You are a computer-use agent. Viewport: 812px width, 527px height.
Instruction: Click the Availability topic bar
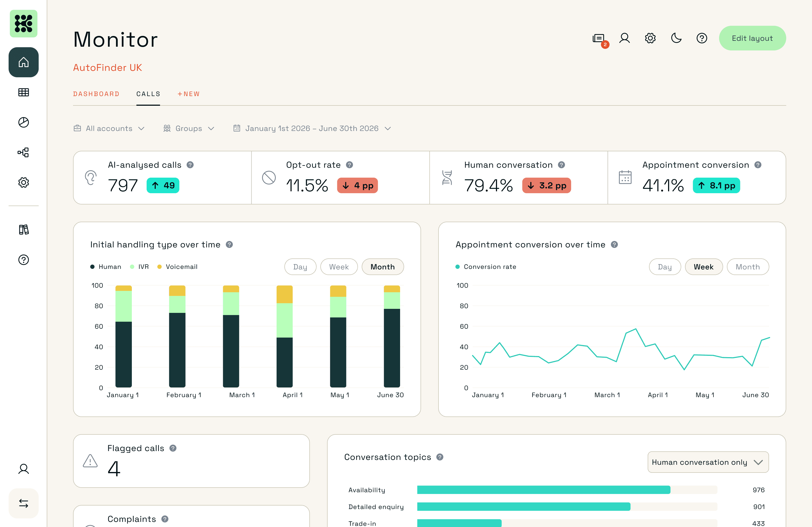543,490
